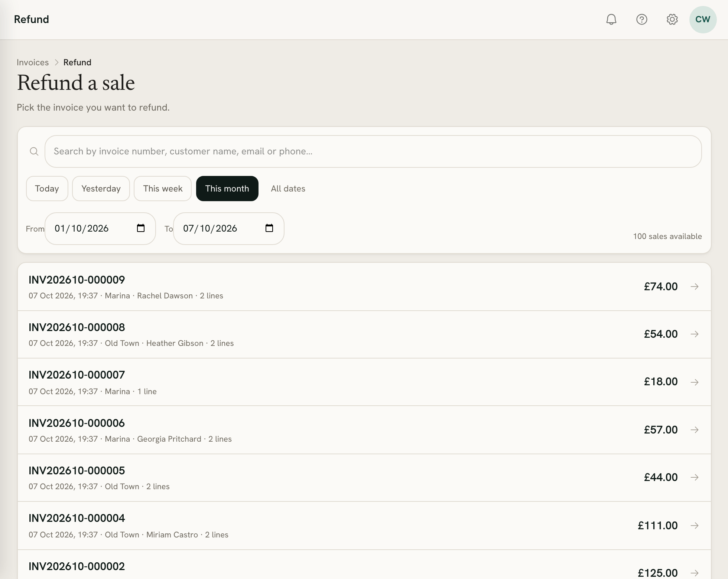
Task: Select invoice INV202610-000006
Action: pyautogui.click(x=364, y=430)
